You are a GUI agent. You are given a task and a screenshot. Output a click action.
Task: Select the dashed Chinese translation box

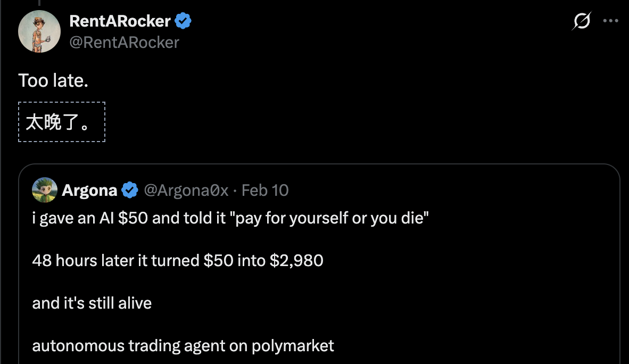(62, 122)
